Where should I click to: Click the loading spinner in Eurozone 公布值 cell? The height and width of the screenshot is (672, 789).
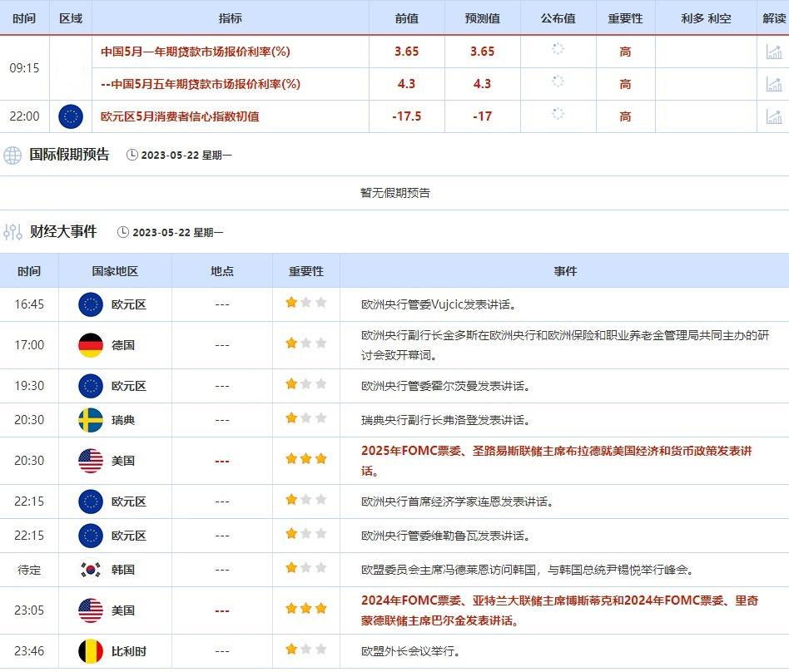coord(558,115)
